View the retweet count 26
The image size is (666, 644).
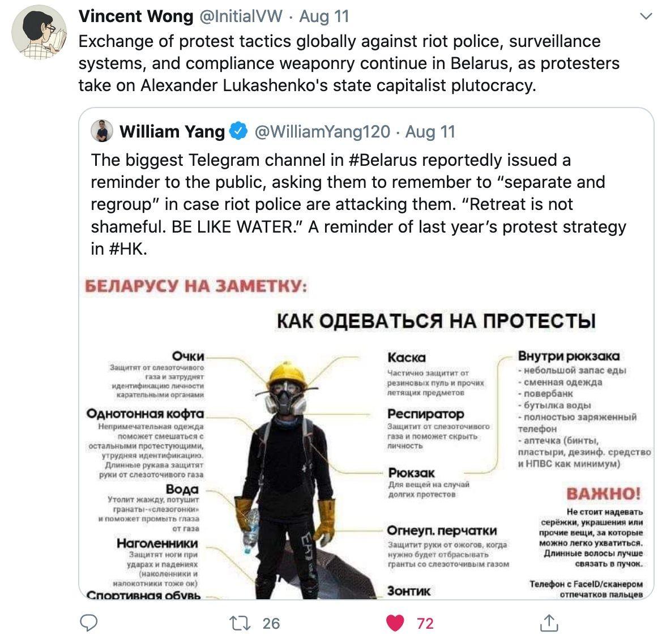[271, 624]
